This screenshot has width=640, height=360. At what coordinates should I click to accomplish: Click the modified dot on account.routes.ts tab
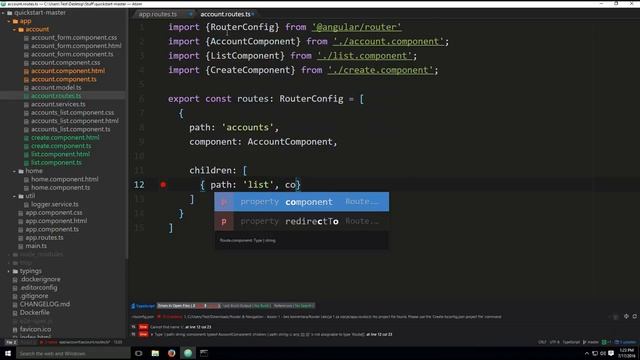(253, 14)
